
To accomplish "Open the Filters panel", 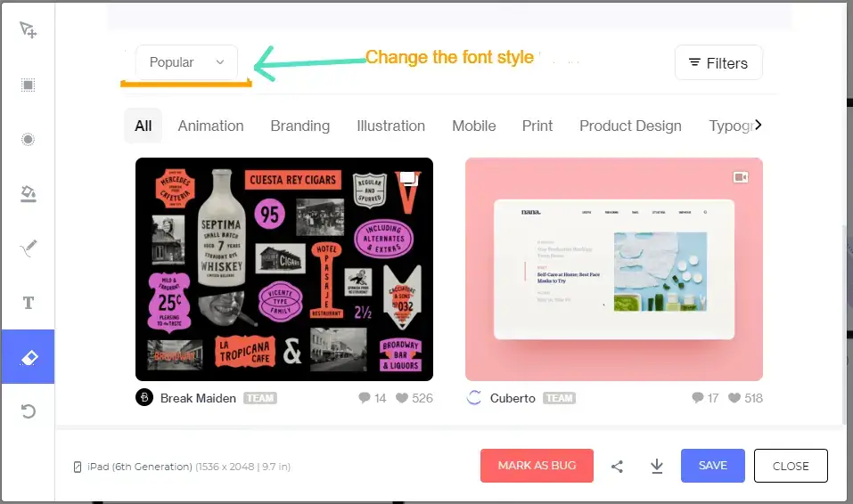I will 718,63.
